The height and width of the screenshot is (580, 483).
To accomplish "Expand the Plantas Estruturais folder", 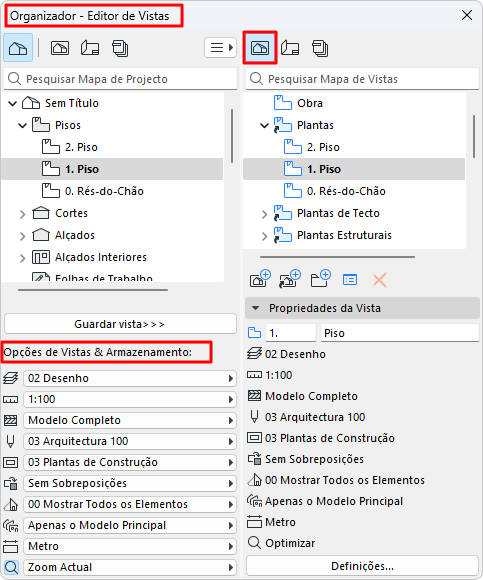I will (x=264, y=235).
